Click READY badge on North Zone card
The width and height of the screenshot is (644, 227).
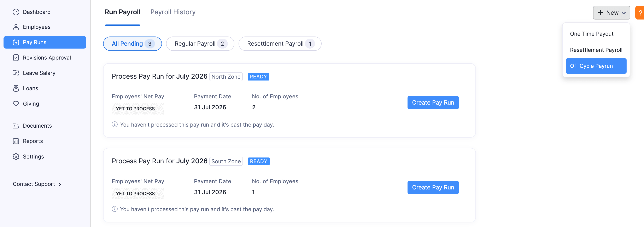258,77
